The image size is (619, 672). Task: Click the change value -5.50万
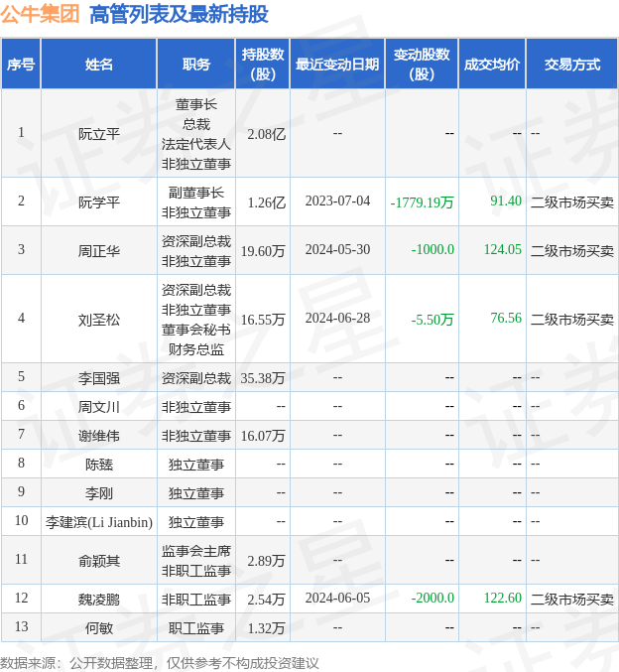click(433, 320)
